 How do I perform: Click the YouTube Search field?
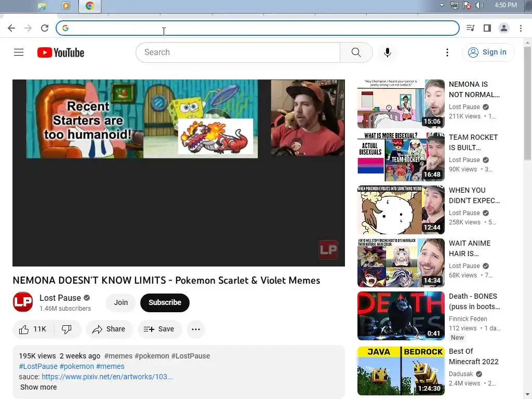[238, 52]
